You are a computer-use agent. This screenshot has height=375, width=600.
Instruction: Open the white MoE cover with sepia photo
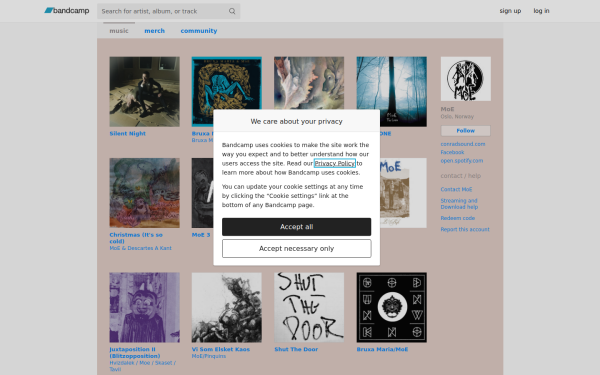coord(403,193)
